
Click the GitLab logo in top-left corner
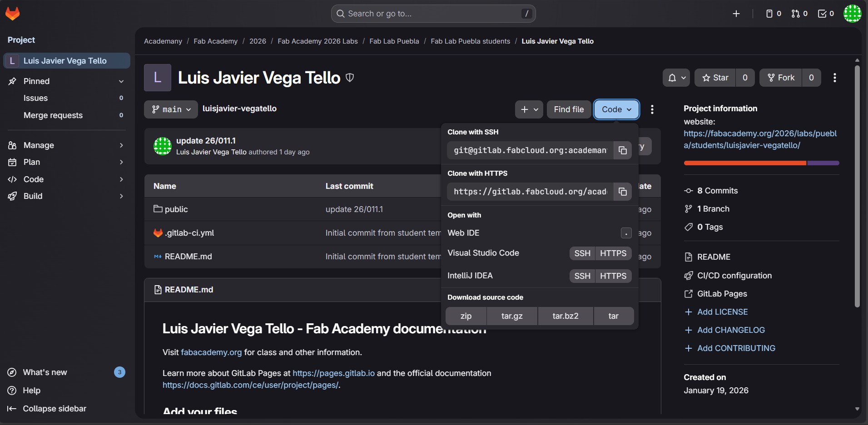tap(12, 13)
